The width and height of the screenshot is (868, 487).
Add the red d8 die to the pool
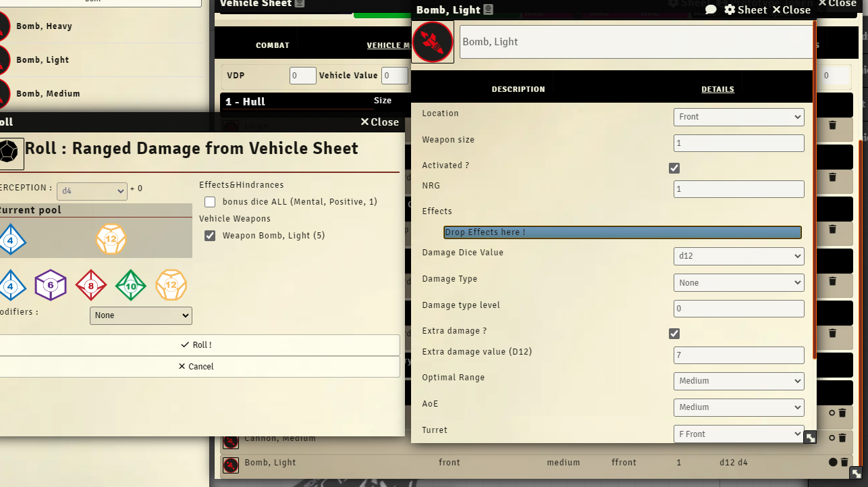point(91,285)
